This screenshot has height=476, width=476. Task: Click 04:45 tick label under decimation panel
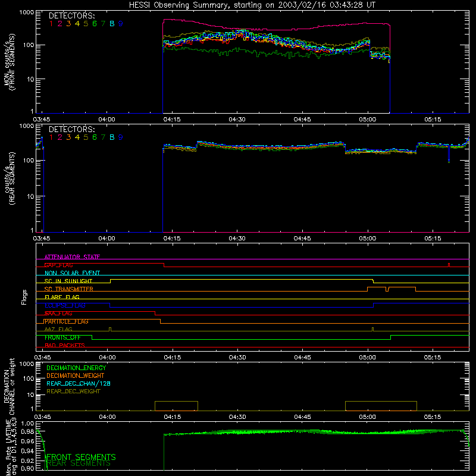302,417
